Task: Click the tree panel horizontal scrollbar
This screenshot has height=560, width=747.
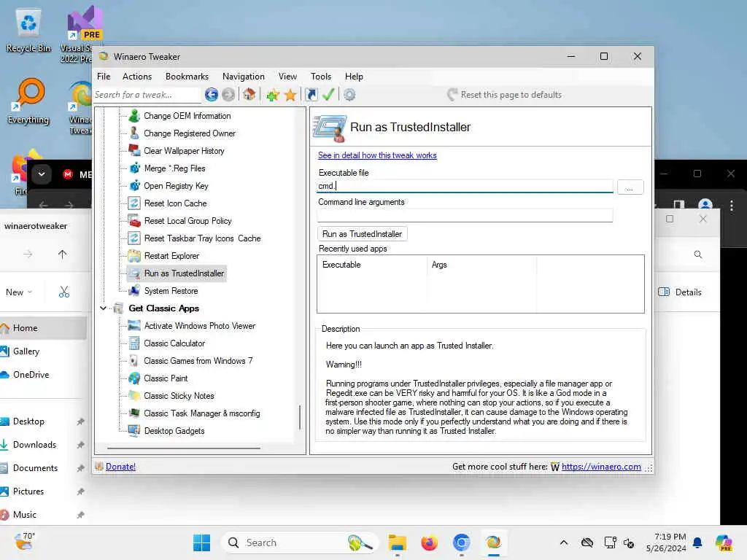Action: 184,448
